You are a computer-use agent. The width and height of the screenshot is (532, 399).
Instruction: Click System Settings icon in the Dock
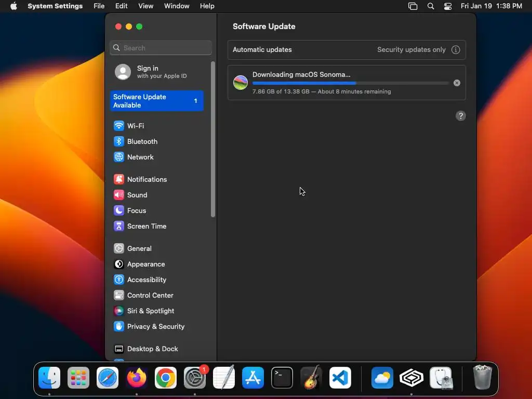(x=195, y=378)
